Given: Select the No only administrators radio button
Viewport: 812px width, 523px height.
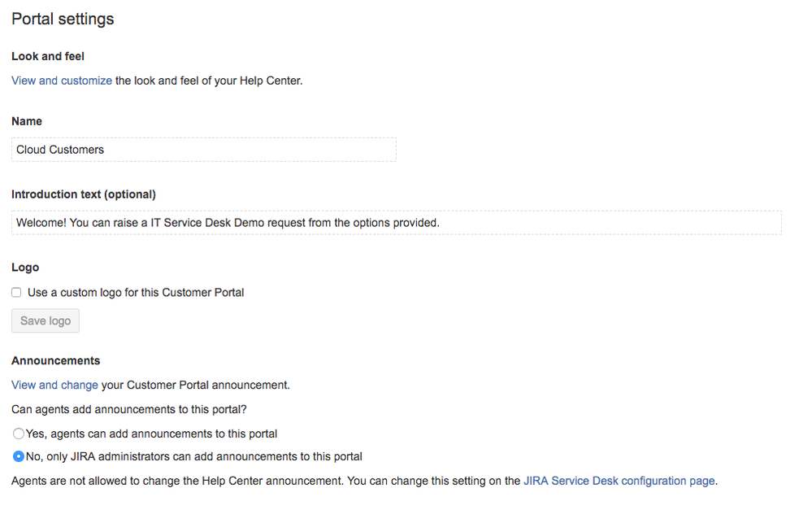Looking at the screenshot, I should point(19,456).
